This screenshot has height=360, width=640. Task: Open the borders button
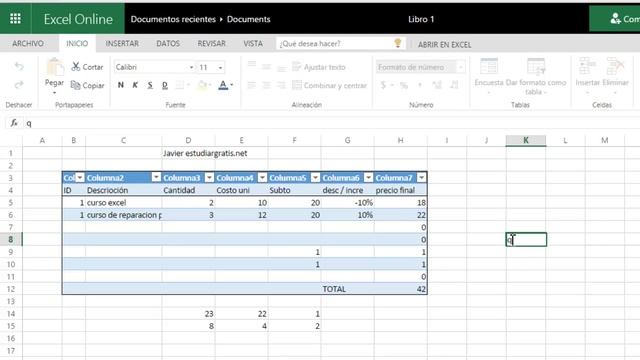180,85
